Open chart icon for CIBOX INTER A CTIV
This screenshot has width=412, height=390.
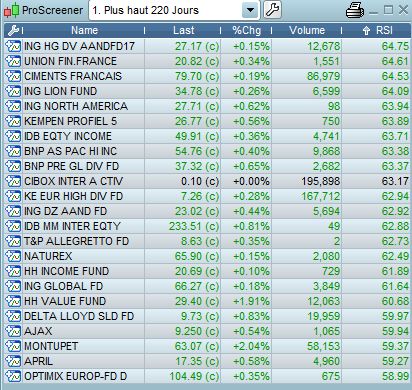13,181
